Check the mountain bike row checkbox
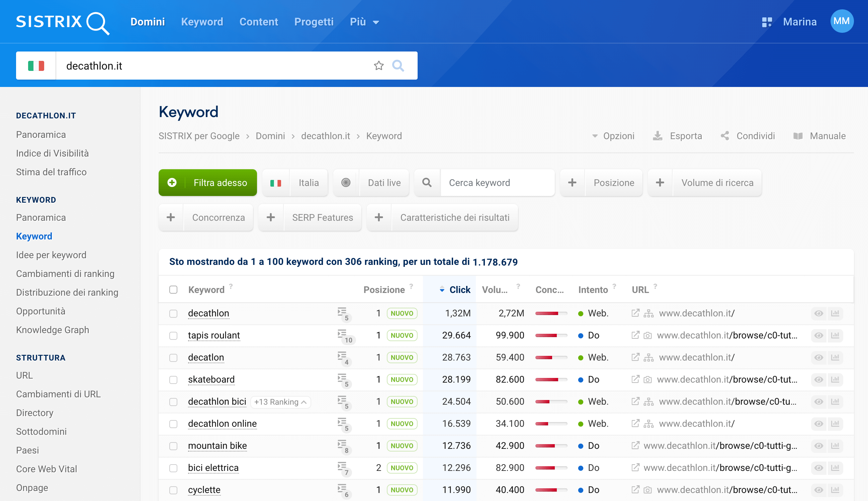This screenshot has width=868, height=501. 173,446
